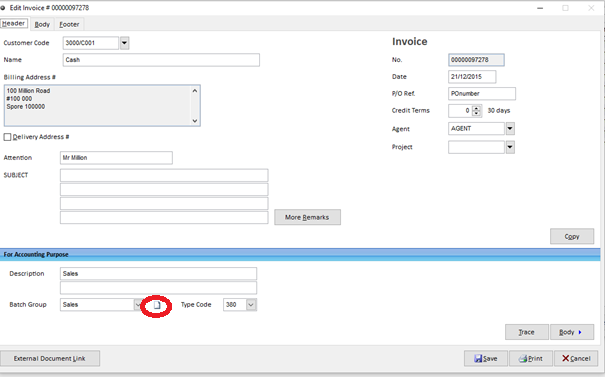605x377 pixels.
Task: Decrease the Credit Terms value
Action: [477, 113]
